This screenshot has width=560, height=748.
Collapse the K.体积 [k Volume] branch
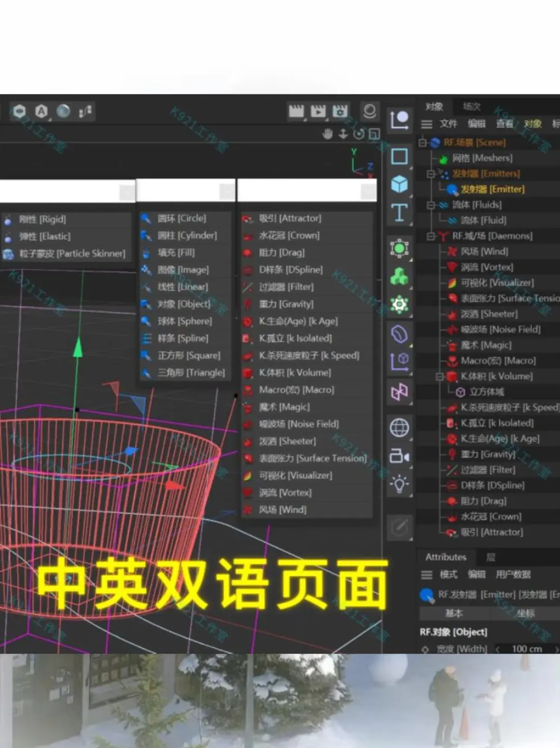pyautogui.click(x=440, y=376)
